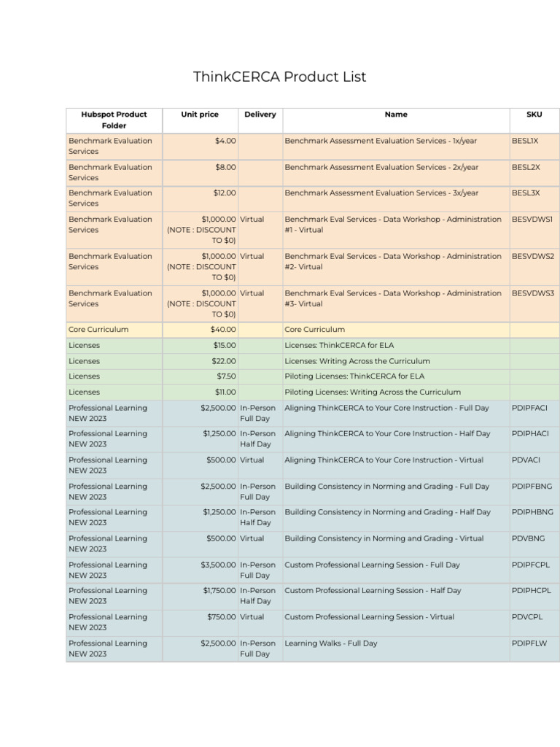Click the 'ThinkCERCA Product List' title

point(279,77)
